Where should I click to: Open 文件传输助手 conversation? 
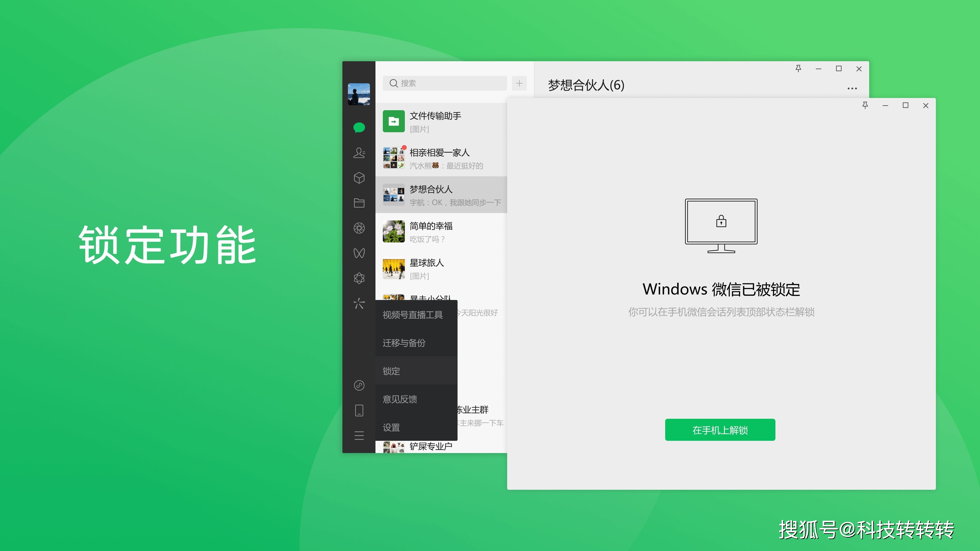click(x=441, y=121)
